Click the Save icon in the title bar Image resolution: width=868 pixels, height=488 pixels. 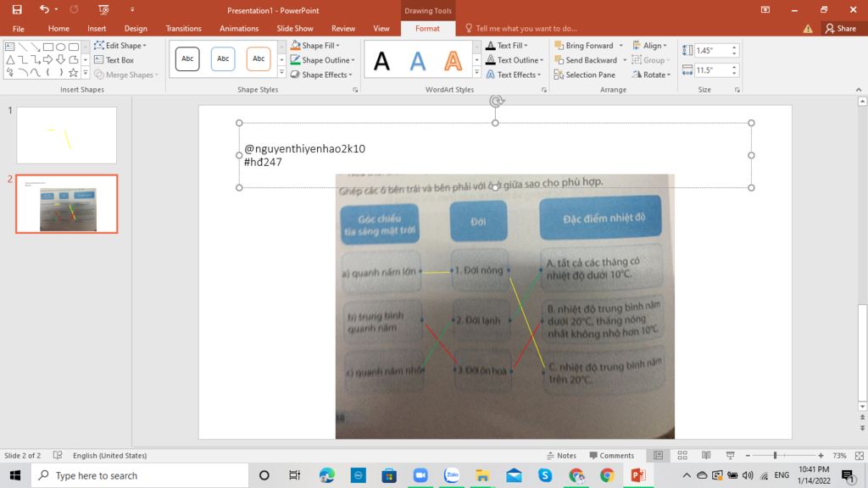(17, 9)
